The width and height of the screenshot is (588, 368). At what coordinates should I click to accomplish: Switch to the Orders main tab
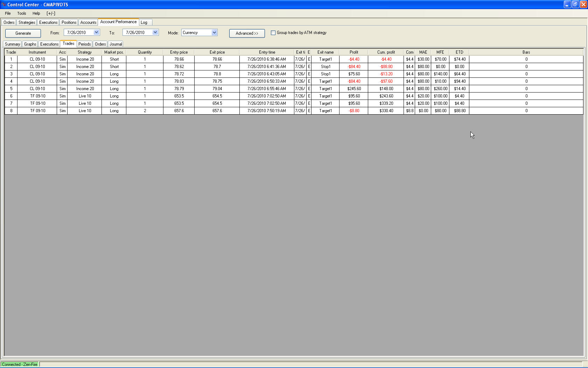(x=9, y=22)
